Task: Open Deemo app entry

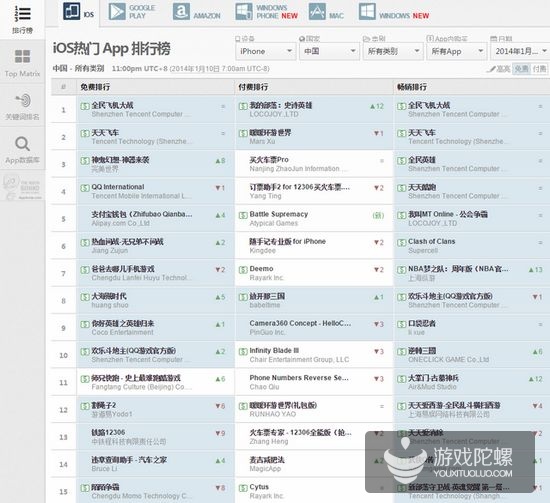Action: (261, 269)
